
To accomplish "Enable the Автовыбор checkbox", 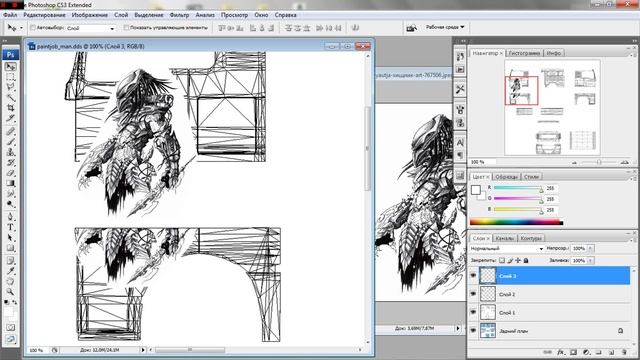I will [33, 28].
